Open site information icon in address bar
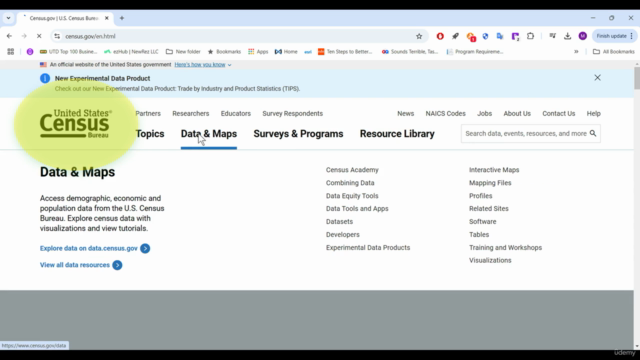Screen dimensions: 640x360 [57, 36]
